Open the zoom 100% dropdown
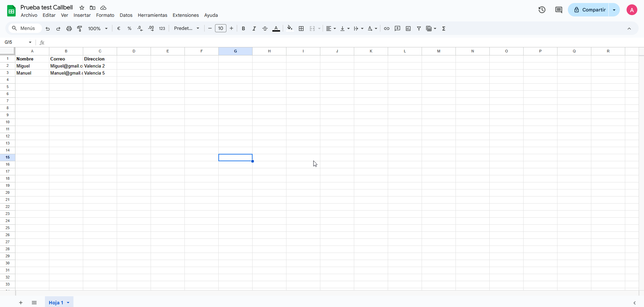 [x=98, y=29]
